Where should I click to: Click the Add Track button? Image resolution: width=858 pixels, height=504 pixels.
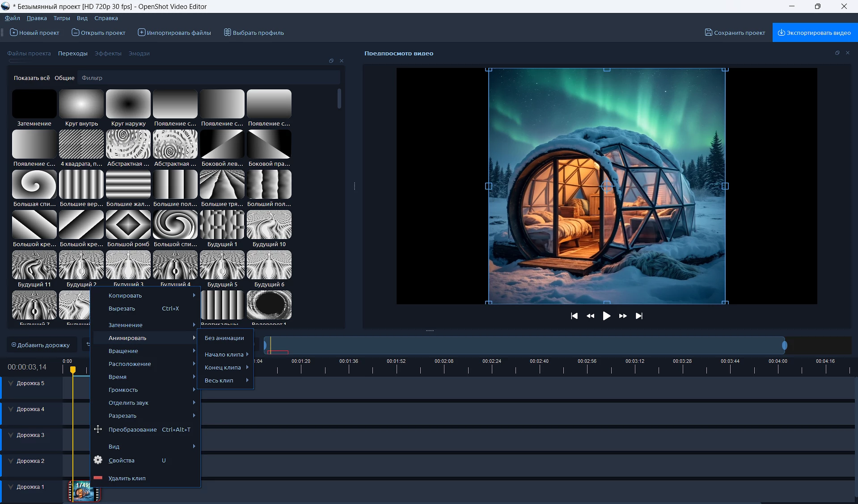(41, 345)
